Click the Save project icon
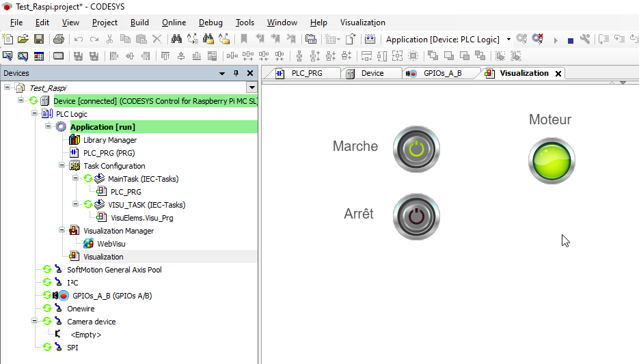The height and width of the screenshot is (364, 639). [39, 40]
